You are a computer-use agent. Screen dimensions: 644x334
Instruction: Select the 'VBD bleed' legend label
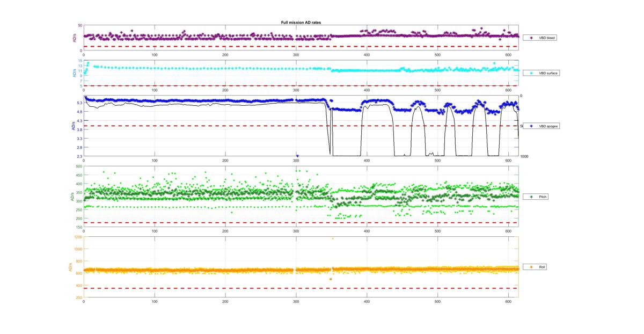pyautogui.click(x=546, y=38)
